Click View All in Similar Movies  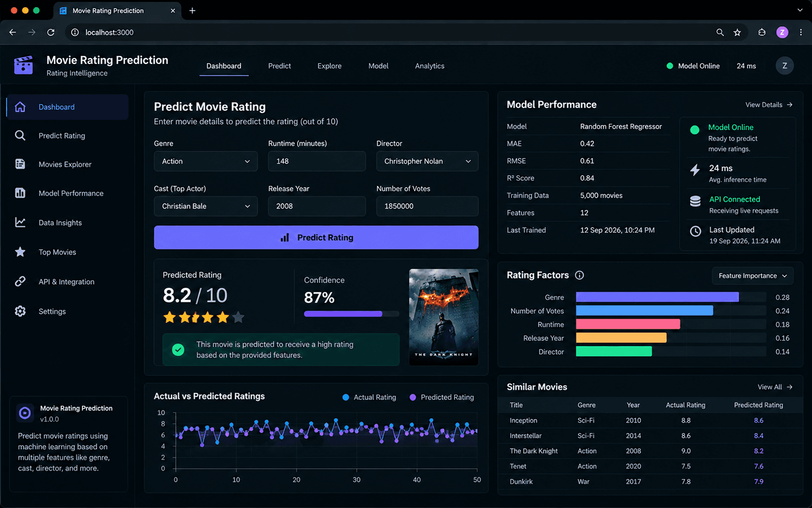coord(775,387)
